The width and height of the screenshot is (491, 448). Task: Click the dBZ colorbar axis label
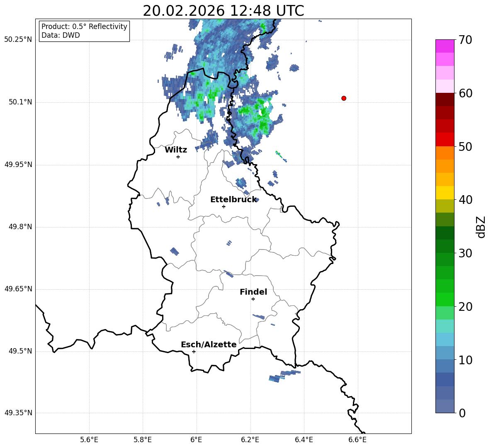click(x=481, y=227)
